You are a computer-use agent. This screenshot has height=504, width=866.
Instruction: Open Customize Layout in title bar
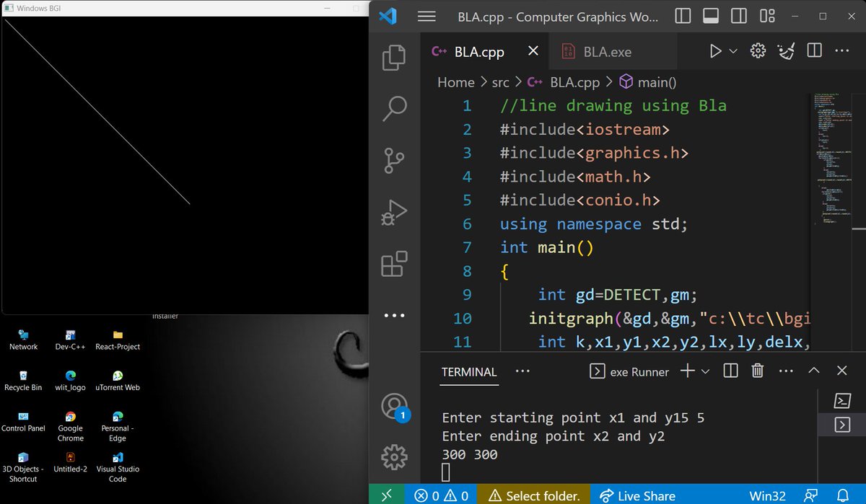(767, 16)
